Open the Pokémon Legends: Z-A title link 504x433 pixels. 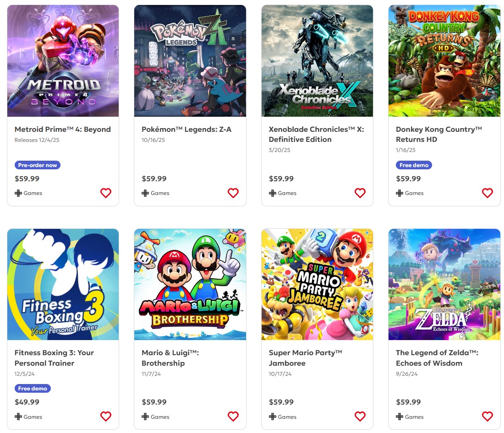186,130
